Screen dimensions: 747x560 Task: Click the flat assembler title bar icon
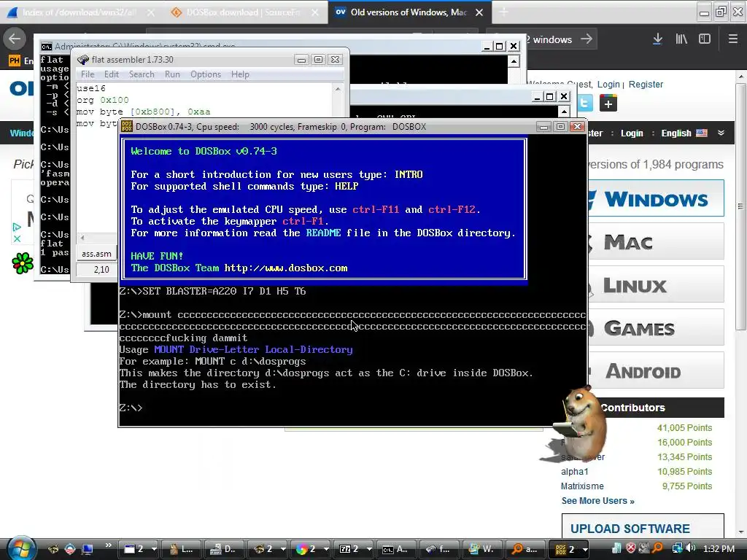coord(83,60)
